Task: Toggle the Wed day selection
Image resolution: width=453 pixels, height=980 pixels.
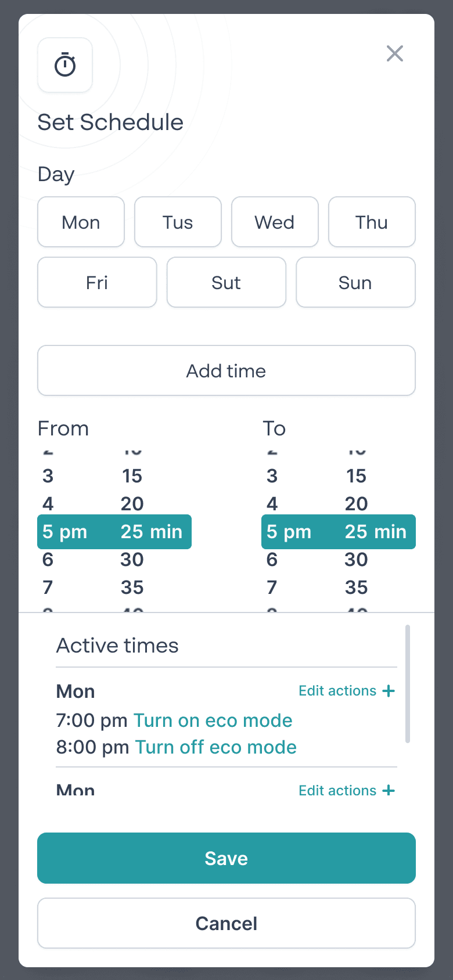Action: (275, 222)
